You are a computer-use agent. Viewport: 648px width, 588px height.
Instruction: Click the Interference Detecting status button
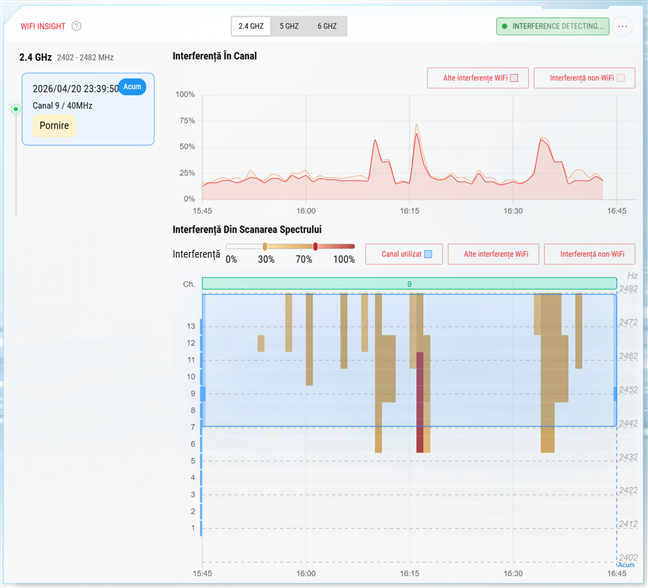[x=551, y=26]
